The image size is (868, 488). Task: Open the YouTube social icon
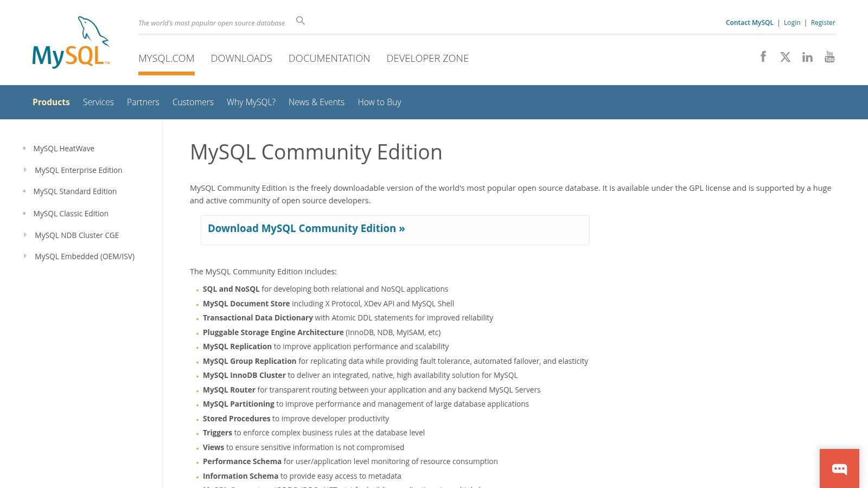click(x=829, y=57)
